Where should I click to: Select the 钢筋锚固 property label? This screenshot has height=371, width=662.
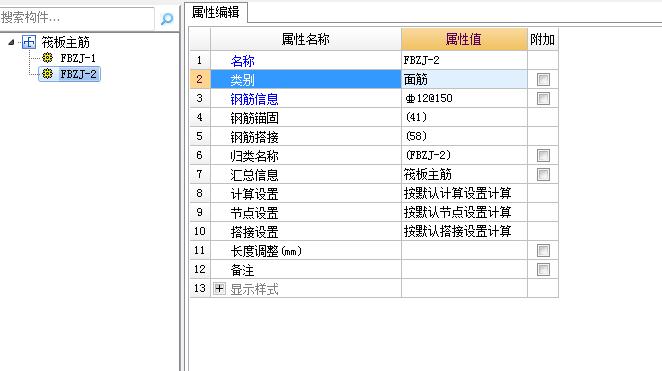point(254,118)
